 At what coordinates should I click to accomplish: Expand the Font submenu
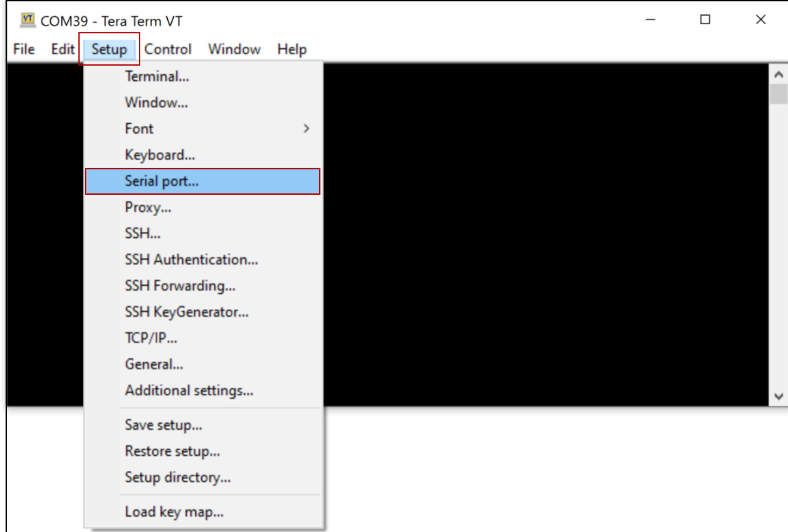[x=138, y=129]
